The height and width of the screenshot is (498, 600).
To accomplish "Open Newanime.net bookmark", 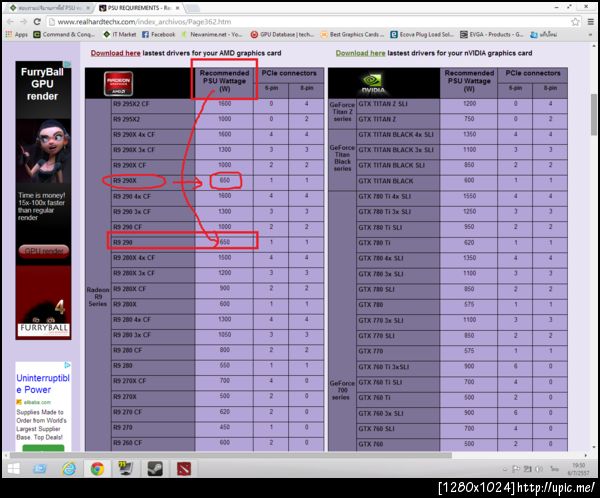I will pyautogui.click(x=212, y=34).
